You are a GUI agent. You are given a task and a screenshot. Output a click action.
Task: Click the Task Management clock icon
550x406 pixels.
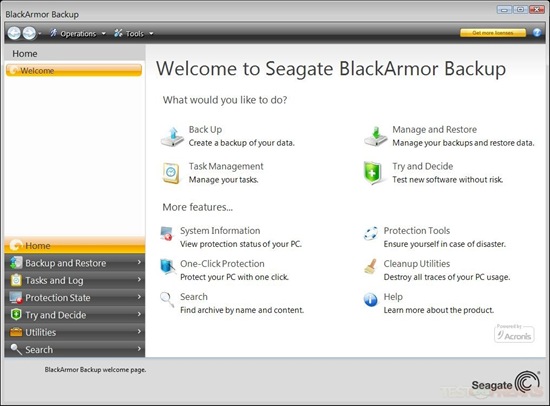171,173
